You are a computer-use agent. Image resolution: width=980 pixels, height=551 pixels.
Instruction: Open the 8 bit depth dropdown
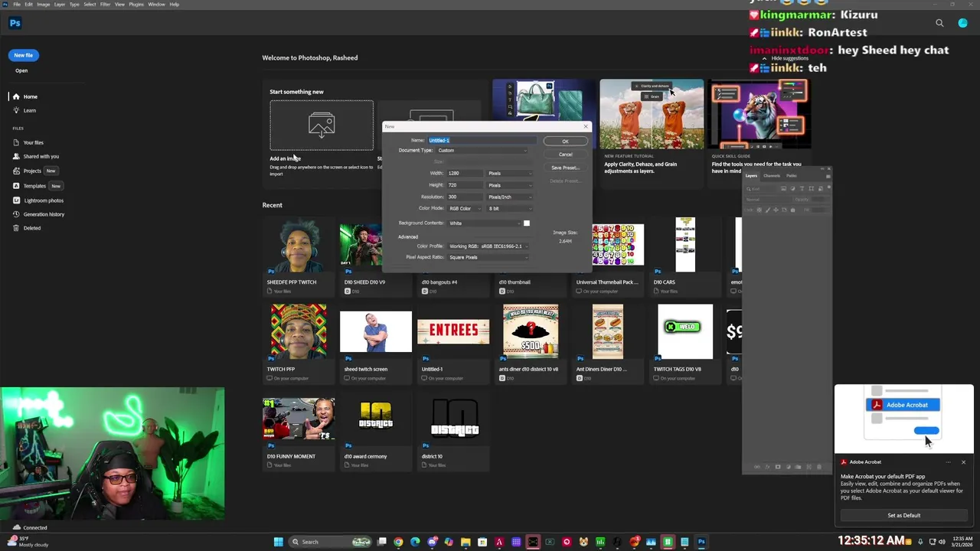pos(509,209)
